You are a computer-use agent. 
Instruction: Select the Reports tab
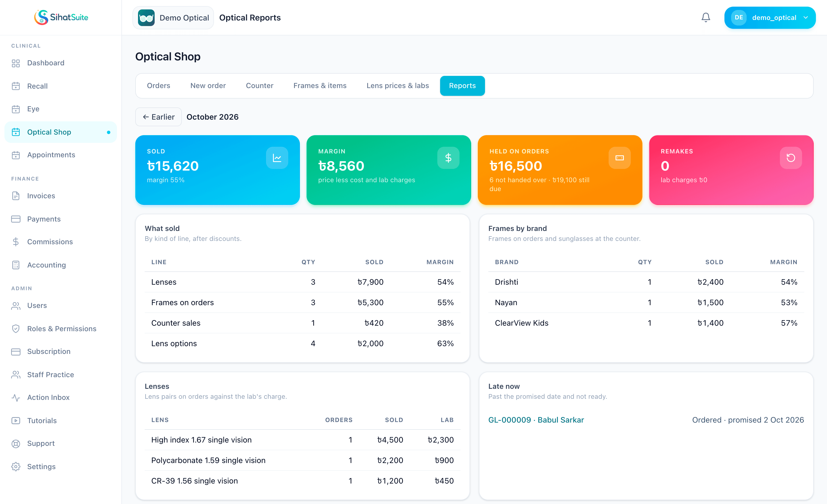(462, 86)
